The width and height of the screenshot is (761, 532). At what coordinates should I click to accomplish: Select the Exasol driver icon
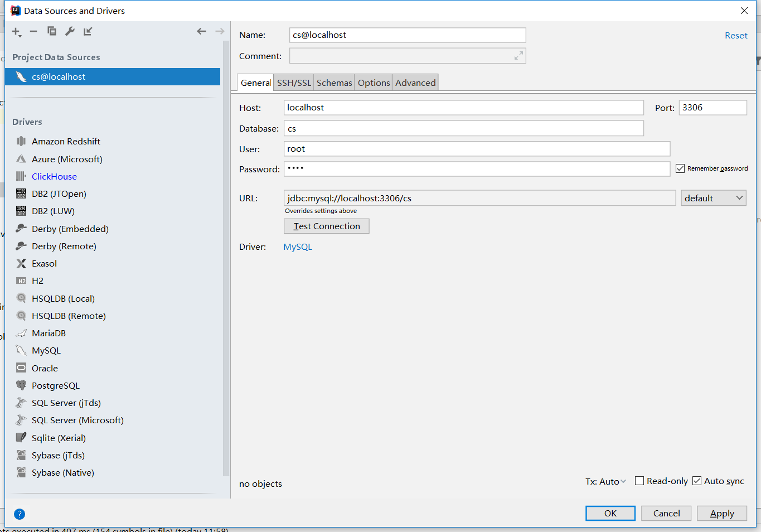[21, 263]
